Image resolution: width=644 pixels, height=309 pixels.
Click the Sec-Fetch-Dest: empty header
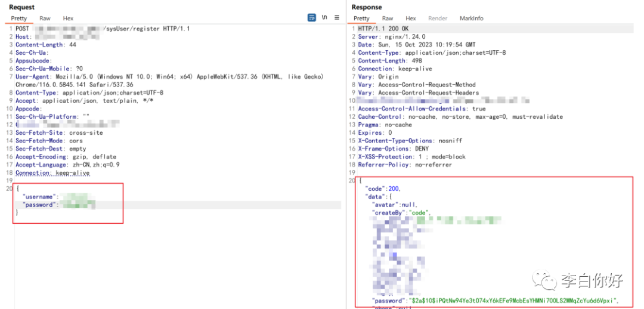pyautogui.click(x=51, y=149)
